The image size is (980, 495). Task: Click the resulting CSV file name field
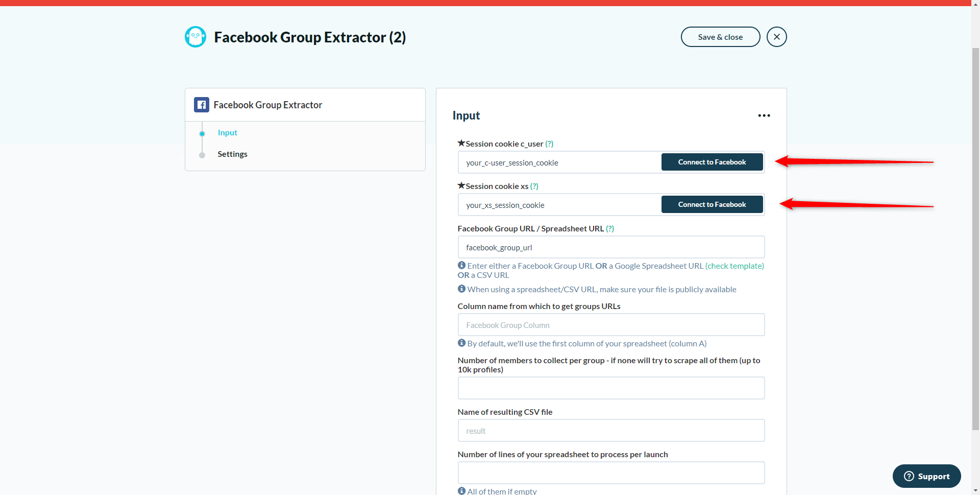tap(611, 431)
